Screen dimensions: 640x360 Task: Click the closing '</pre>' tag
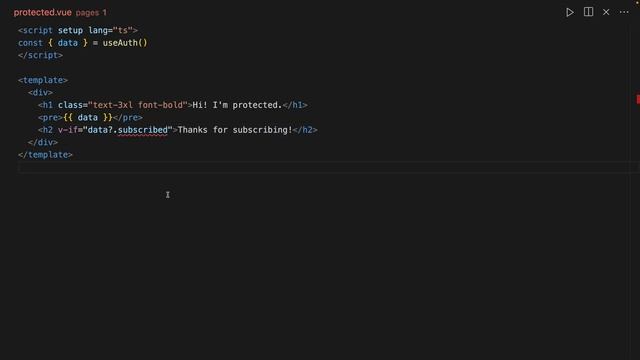tap(128, 118)
